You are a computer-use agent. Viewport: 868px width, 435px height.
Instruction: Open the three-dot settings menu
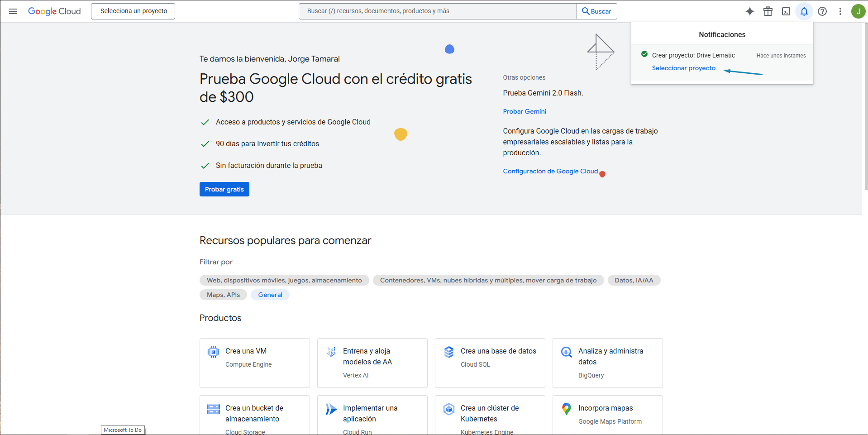840,11
